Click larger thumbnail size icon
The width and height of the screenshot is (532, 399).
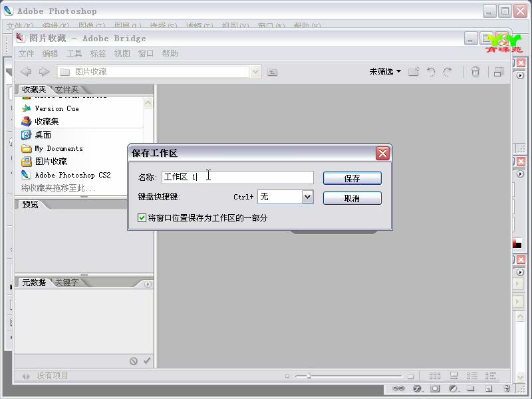click(410, 376)
